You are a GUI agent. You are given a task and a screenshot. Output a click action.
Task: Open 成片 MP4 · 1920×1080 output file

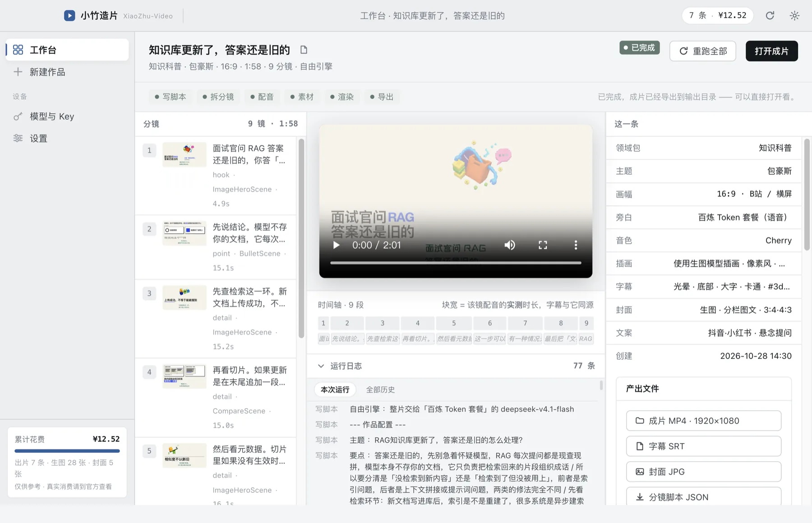click(x=703, y=421)
